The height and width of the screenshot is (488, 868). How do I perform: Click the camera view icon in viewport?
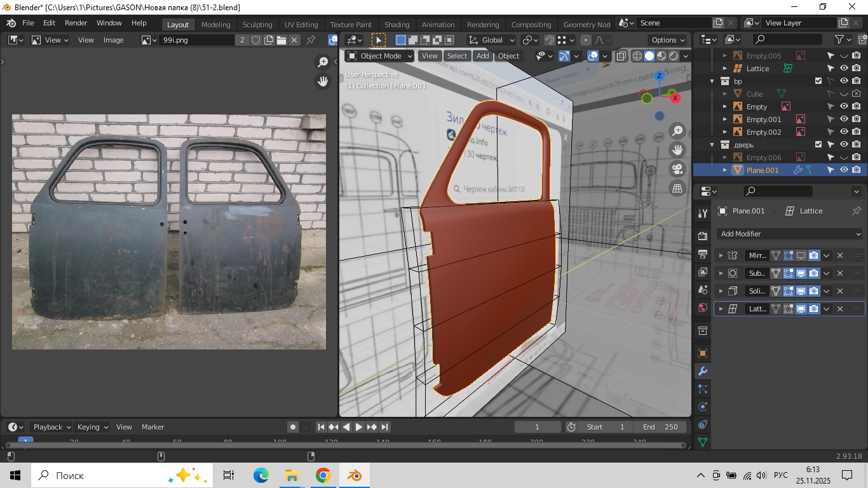(677, 169)
